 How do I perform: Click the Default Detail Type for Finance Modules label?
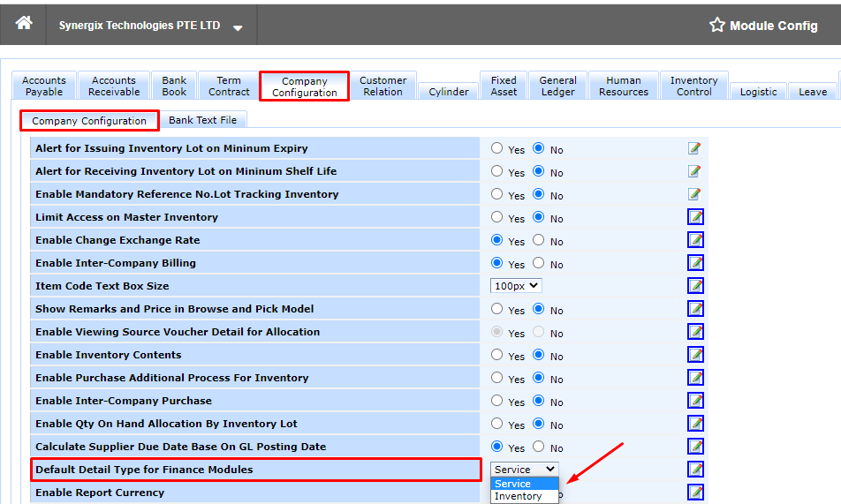pos(144,470)
